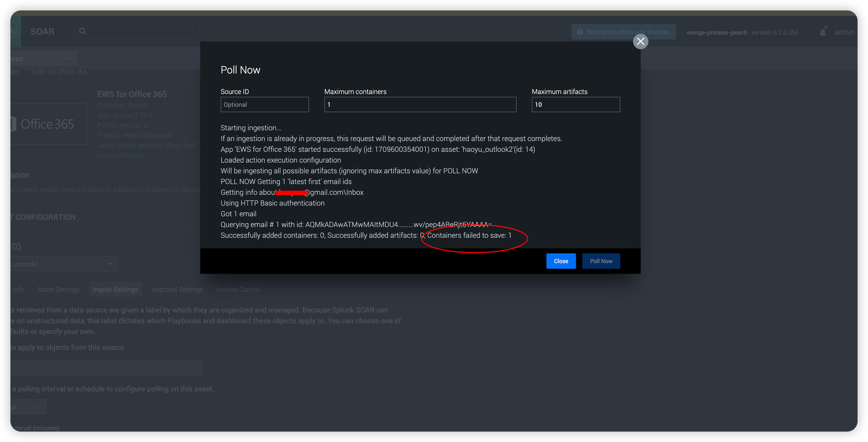868x442 pixels.
Task: Open the admin user menu
Action: pos(844,32)
